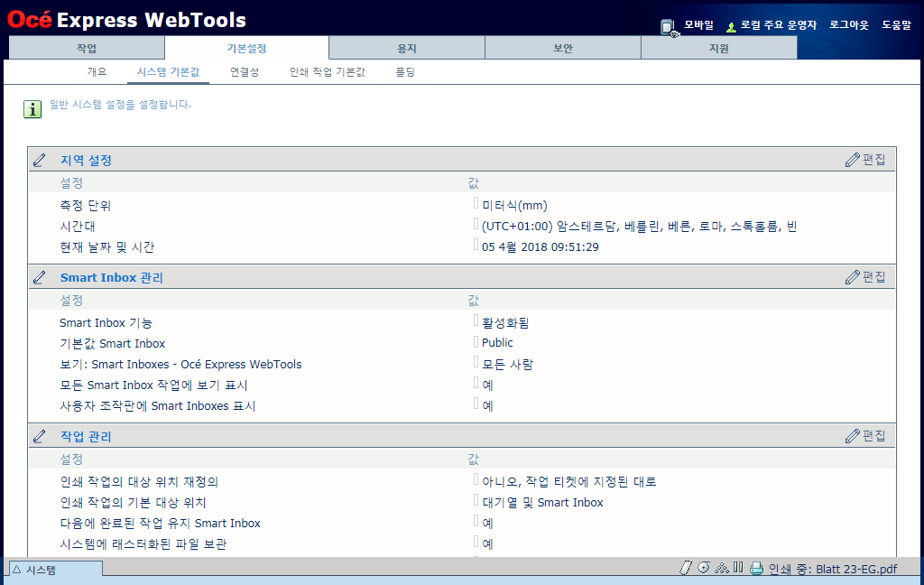The image size is (924, 585).
Task: Switch to the 연결성 sub-tab
Action: (x=245, y=72)
